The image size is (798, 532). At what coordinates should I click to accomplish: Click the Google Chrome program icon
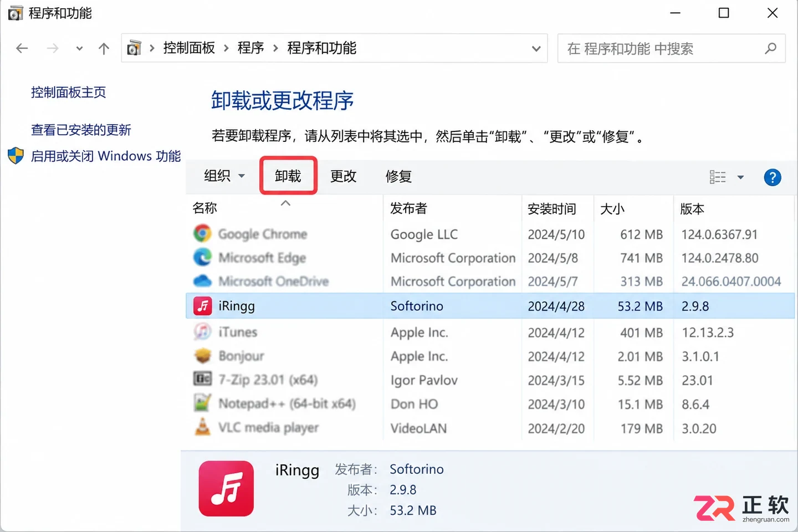202,233
